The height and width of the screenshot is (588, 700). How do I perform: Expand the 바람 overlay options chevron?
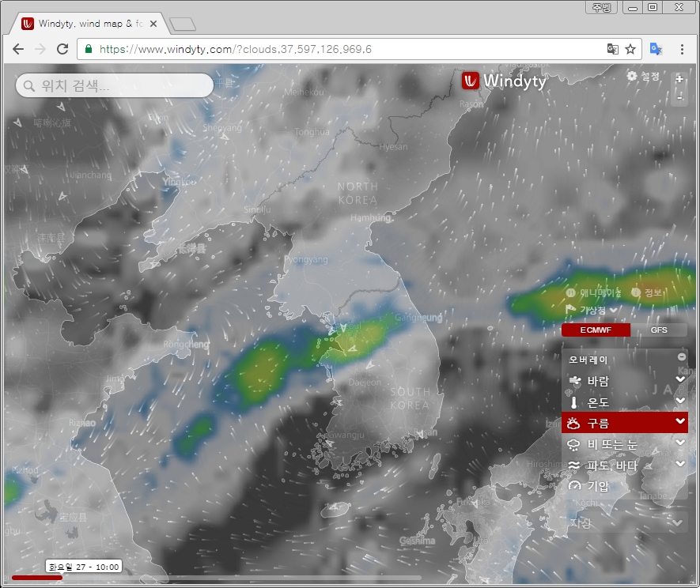(680, 379)
